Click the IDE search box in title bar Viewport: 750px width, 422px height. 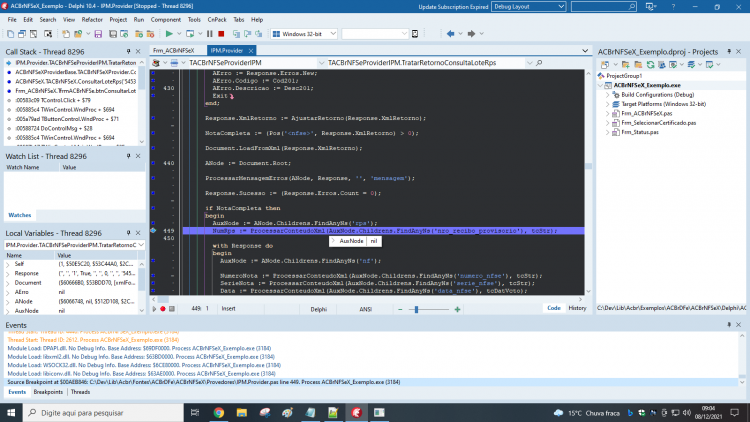pos(604,7)
